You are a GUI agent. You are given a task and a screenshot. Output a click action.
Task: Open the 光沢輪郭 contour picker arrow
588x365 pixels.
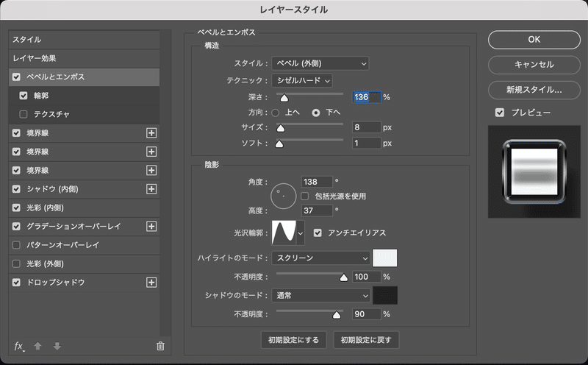pyautogui.click(x=301, y=233)
